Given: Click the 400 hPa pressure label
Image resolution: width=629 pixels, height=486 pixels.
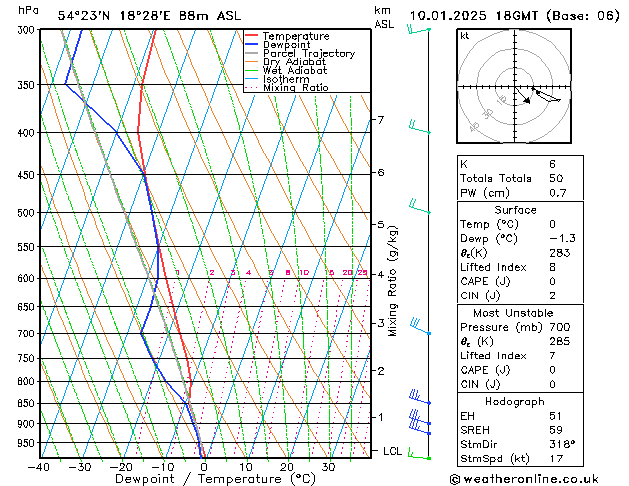Looking at the screenshot, I should pyautogui.click(x=28, y=133).
